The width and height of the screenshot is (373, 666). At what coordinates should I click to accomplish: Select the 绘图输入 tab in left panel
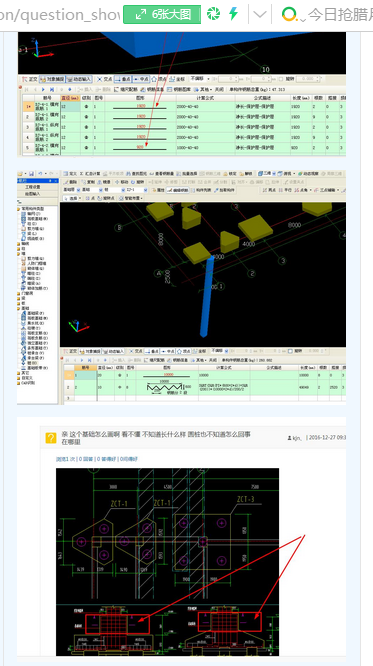pos(33,194)
